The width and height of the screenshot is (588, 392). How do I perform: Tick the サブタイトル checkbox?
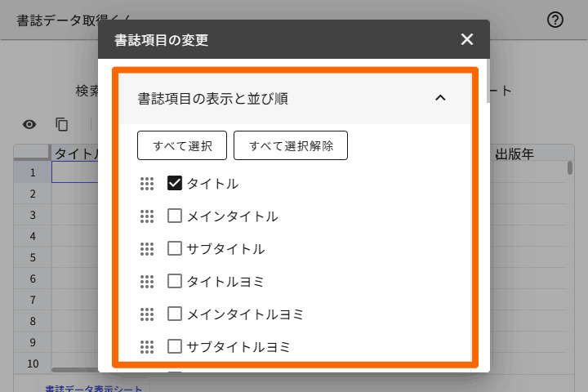tap(174, 249)
